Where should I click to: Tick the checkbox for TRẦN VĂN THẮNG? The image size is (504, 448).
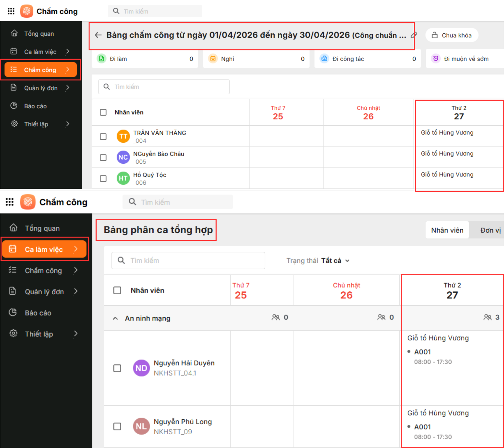click(103, 137)
